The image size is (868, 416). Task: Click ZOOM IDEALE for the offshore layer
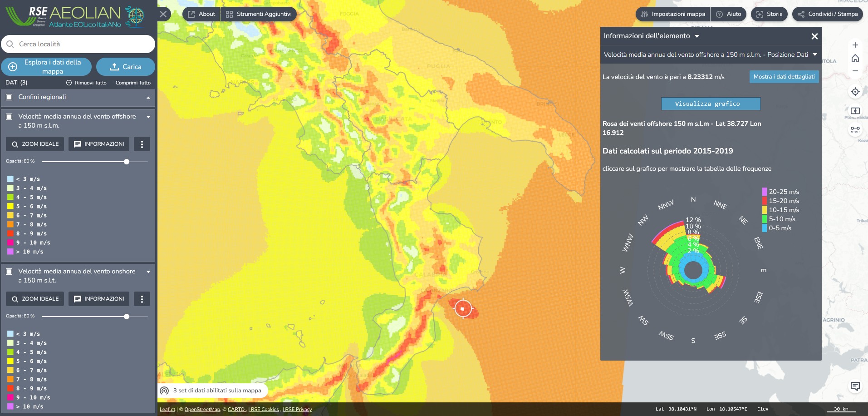(x=35, y=144)
